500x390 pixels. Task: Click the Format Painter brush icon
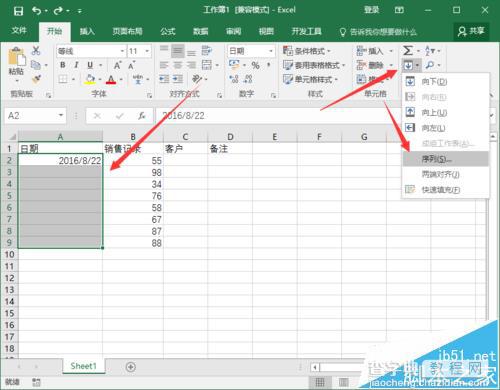click(36, 79)
